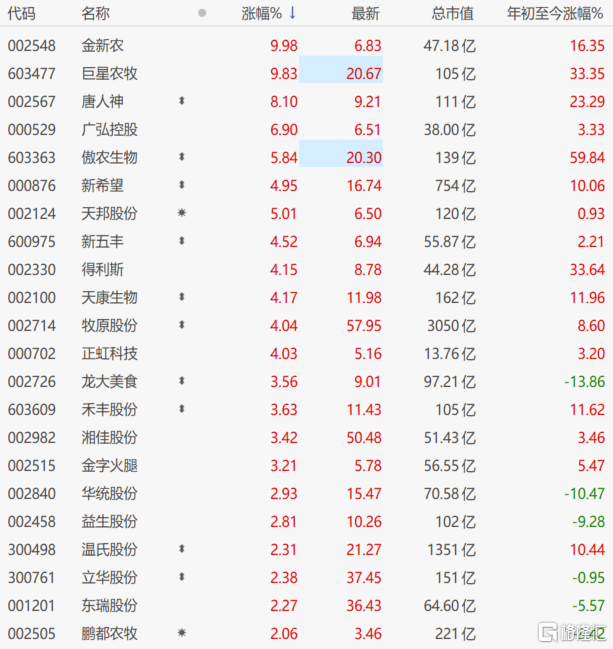Screen dimensions: 613x649
Task: Click the marker icon beside 唐人神
Action: tap(181, 101)
